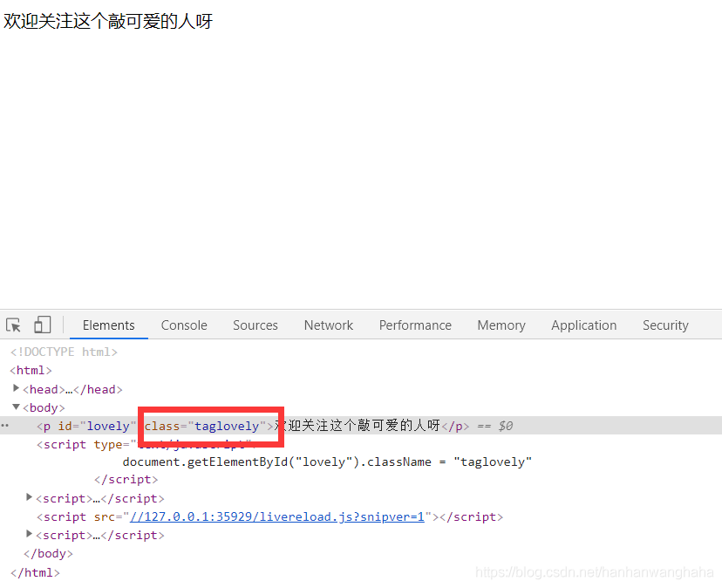Open the Console tab
722x588 pixels.
(x=184, y=325)
